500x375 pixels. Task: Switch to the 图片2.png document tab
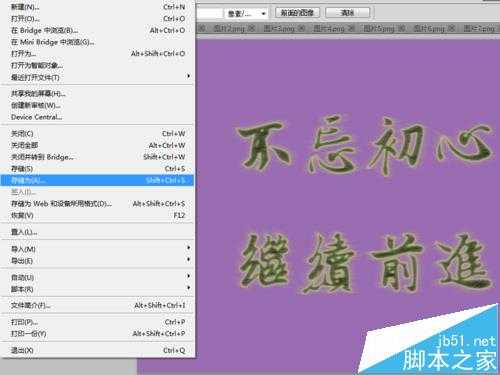pyautogui.click(x=229, y=29)
